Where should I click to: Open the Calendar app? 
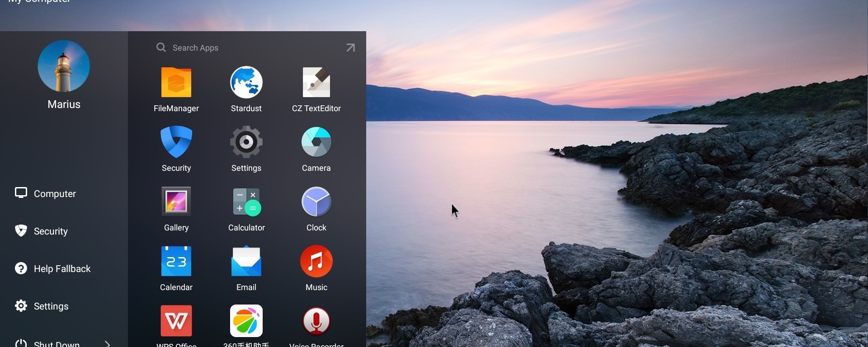tap(176, 261)
